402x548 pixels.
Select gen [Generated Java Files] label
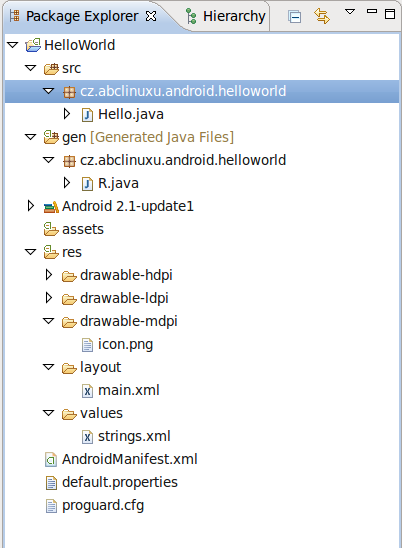point(148,137)
